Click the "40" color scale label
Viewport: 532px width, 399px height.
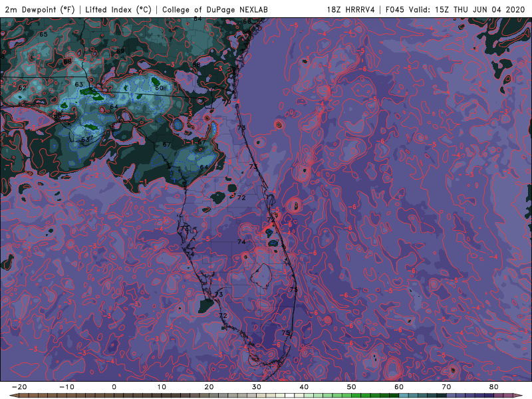(304, 387)
